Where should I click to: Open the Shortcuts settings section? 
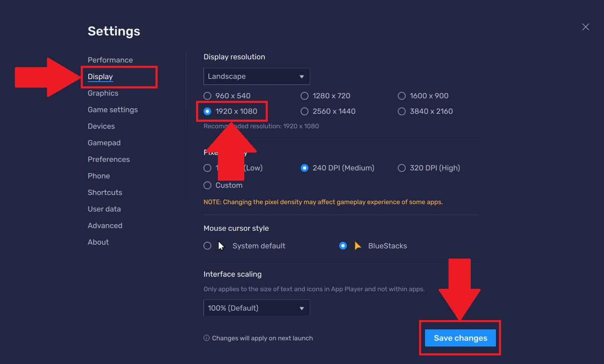(x=105, y=192)
